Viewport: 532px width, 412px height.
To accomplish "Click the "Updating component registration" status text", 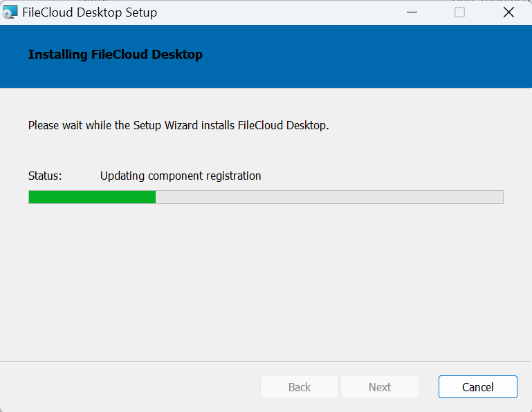I will tap(181, 176).
